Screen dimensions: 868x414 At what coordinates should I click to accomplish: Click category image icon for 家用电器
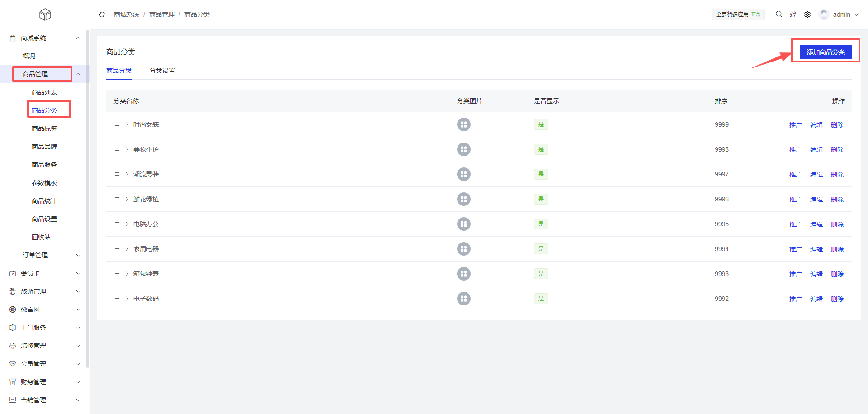click(463, 249)
